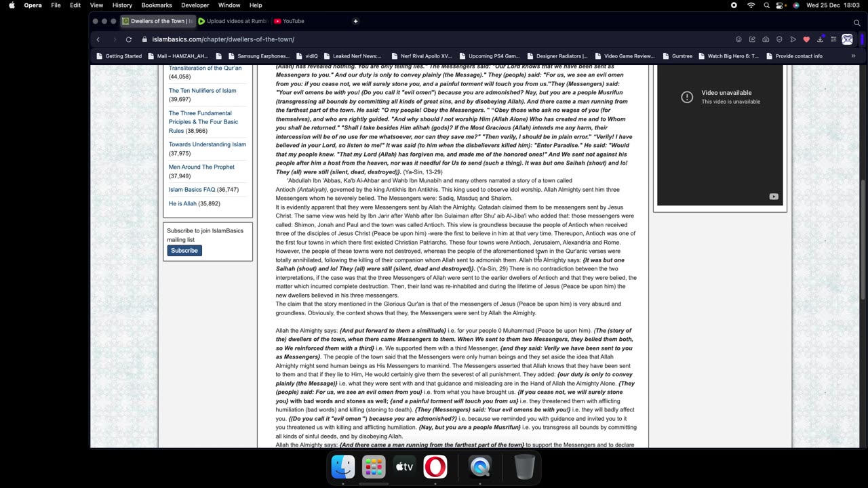Image resolution: width=868 pixels, height=488 pixels.
Task: Open the downloads icon
Action: pos(820,39)
